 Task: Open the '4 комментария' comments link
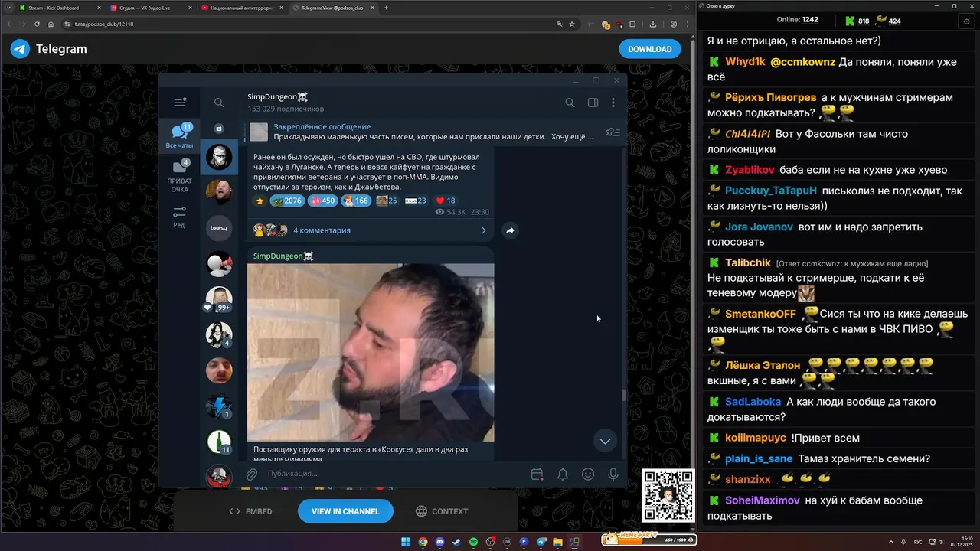click(322, 230)
